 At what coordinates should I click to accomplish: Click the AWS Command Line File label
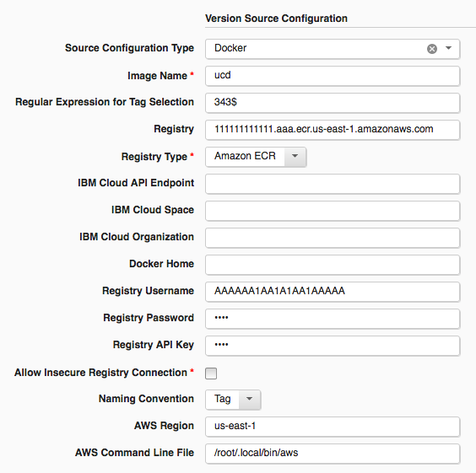click(x=134, y=453)
